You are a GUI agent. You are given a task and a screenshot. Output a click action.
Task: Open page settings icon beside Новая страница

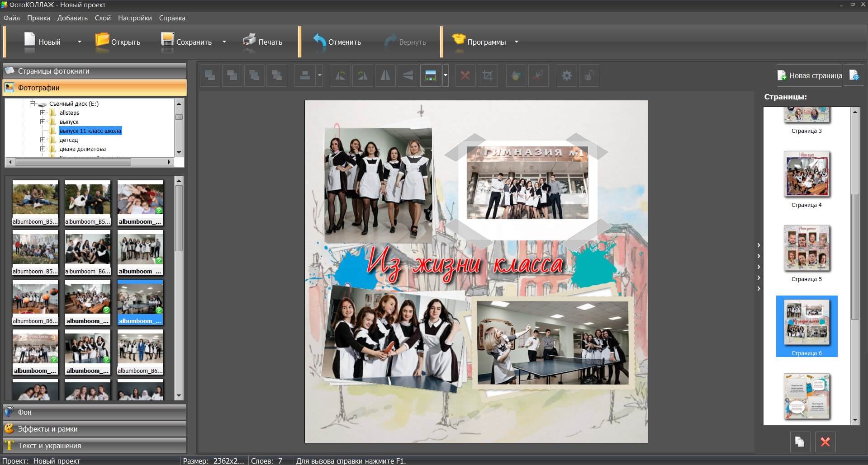coord(854,75)
